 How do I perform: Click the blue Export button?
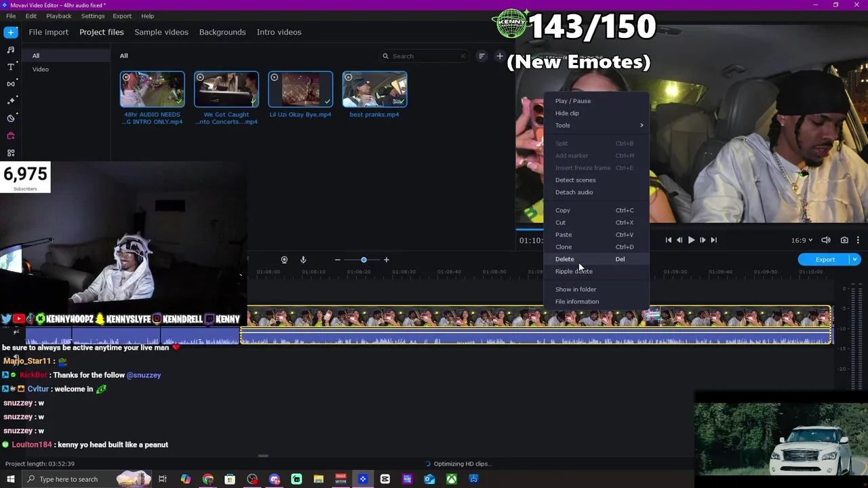pos(825,260)
